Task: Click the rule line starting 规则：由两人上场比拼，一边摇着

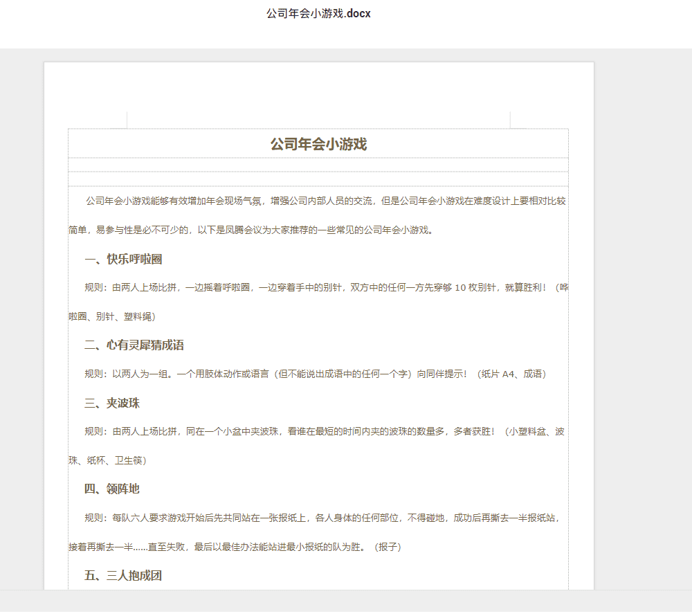Action: pos(327,288)
